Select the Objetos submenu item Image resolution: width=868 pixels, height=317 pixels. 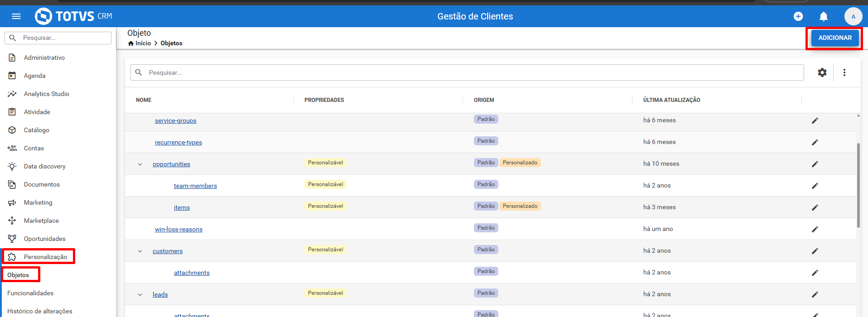(x=18, y=275)
